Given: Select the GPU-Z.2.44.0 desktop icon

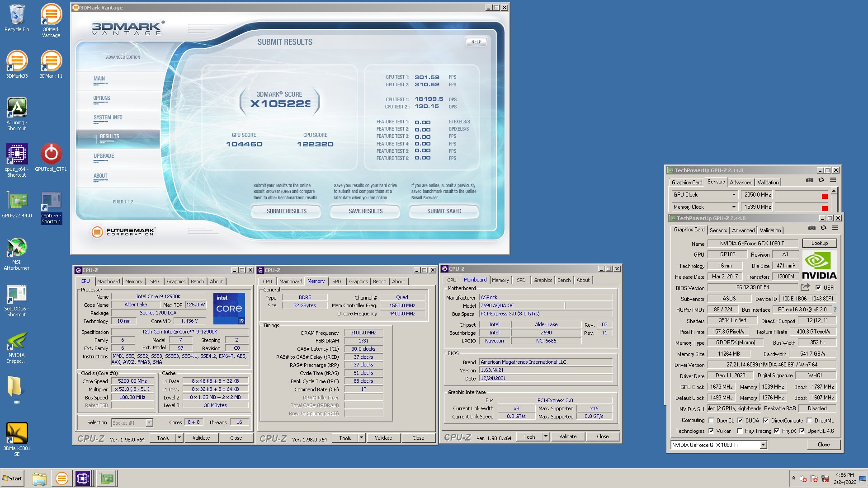Looking at the screenshot, I should (17, 204).
